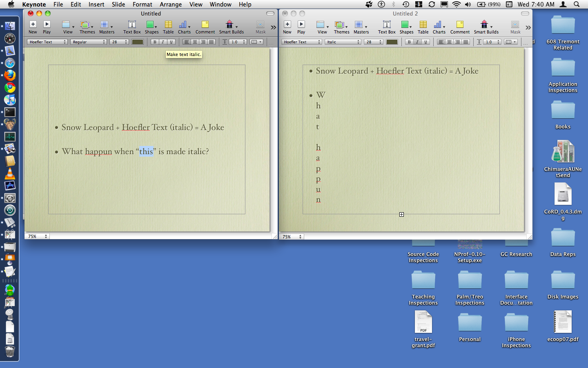The image size is (588, 368).
Task: Select Mask tool in Untitled 2 window
Action: click(515, 27)
